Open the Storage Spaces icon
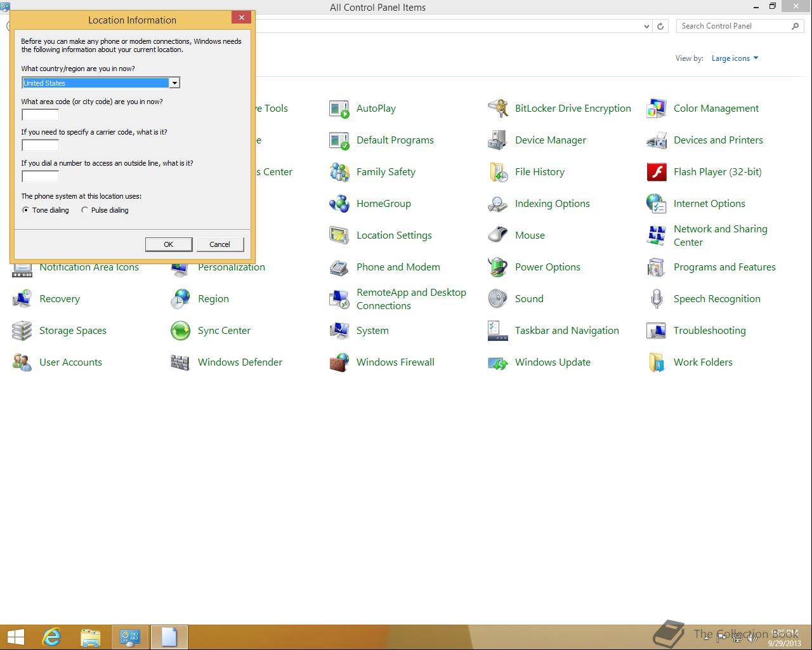 click(x=22, y=331)
